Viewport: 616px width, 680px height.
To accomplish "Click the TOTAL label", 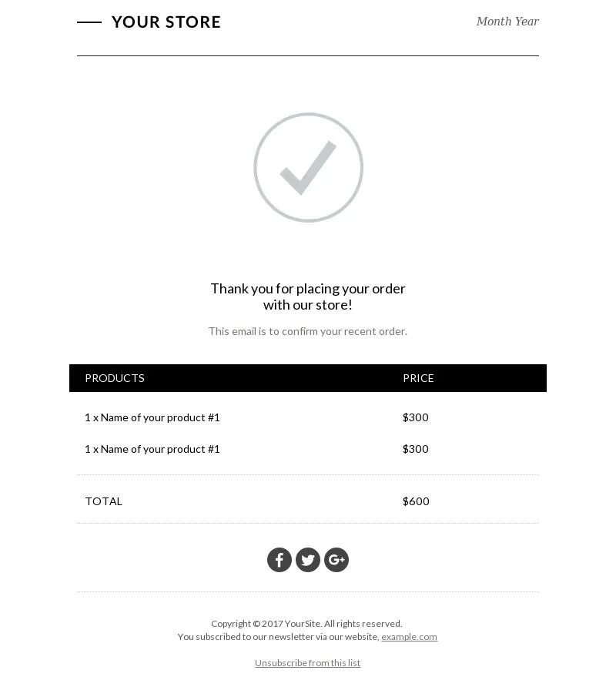I will (104, 501).
